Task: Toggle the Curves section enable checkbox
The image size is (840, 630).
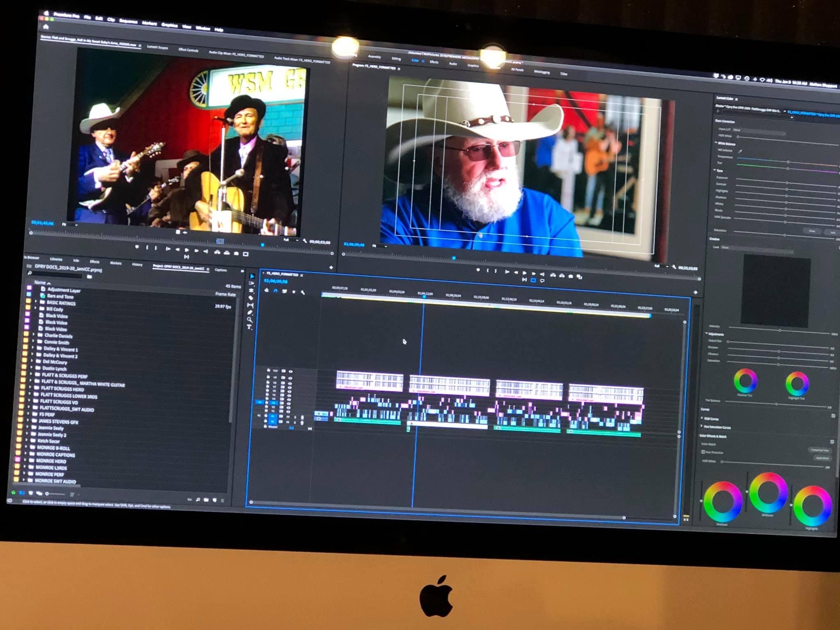Action: (x=833, y=415)
